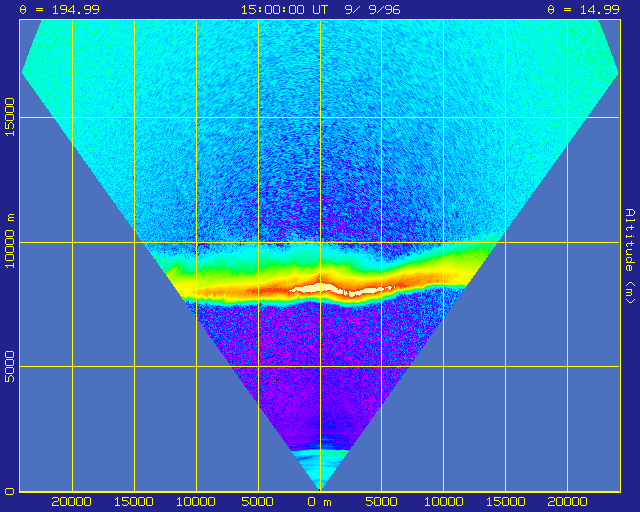The width and height of the screenshot is (640, 512).
Task: Click horizontal-axis 10000 label right of 0 m
Action: tap(443, 502)
